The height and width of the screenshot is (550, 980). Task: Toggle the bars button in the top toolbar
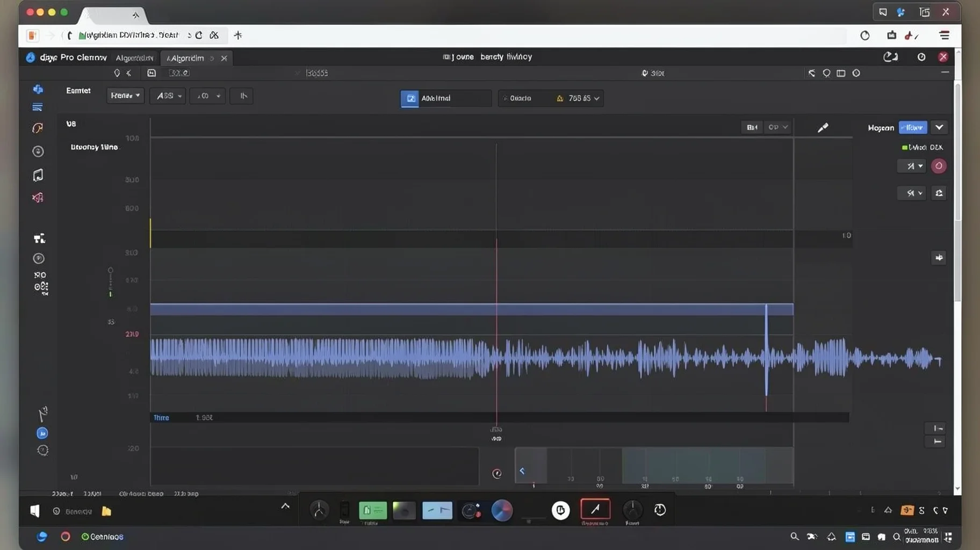coord(242,96)
